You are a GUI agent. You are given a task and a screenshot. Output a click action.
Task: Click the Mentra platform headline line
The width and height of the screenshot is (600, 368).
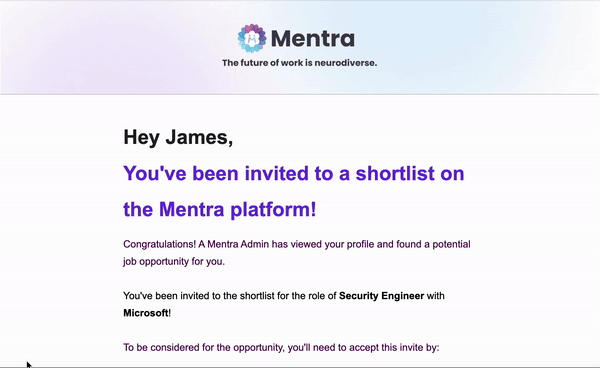pyautogui.click(x=220, y=209)
